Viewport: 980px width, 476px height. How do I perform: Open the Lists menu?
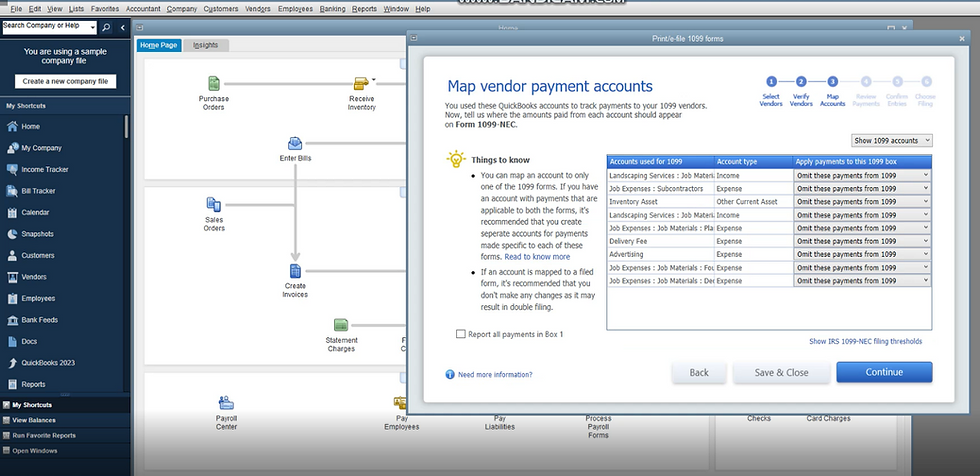[76, 9]
